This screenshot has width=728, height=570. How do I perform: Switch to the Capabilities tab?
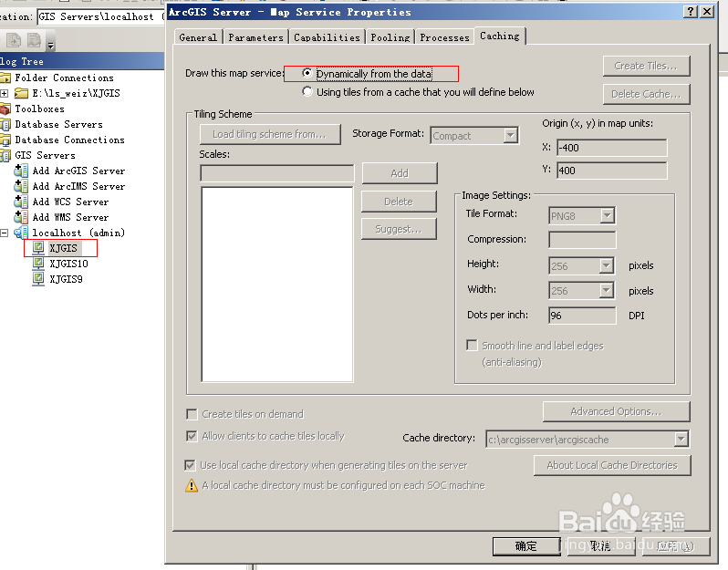[x=327, y=37]
